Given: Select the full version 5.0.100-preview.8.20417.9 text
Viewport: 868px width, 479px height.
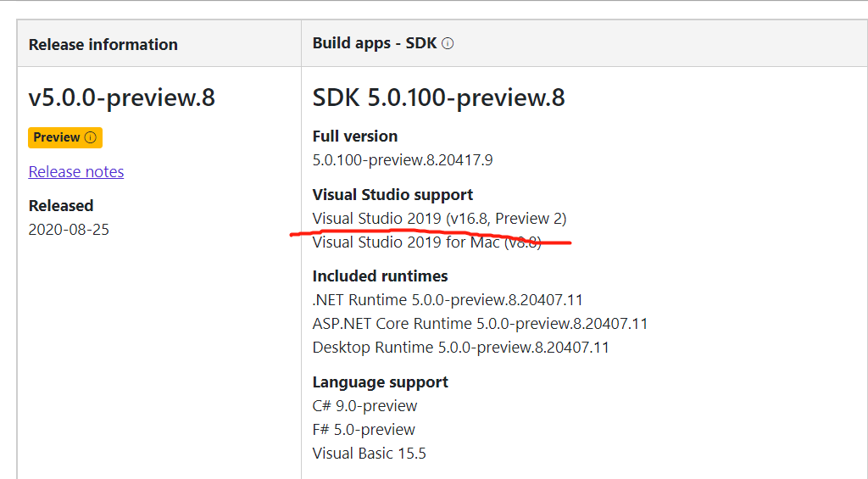Looking at the screenshot, I should point(403,160).
